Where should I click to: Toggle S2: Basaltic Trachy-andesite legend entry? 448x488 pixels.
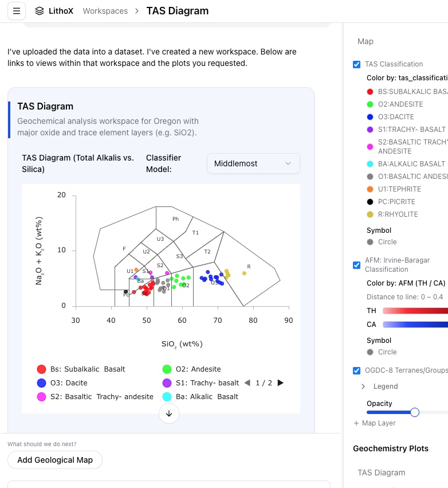pos(95,397)
